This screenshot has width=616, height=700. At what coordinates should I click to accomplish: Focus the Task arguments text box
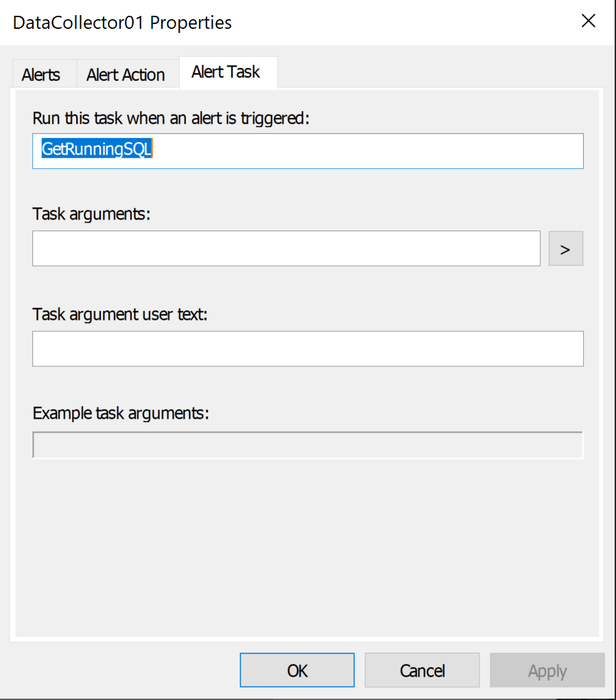coord(286,248)
